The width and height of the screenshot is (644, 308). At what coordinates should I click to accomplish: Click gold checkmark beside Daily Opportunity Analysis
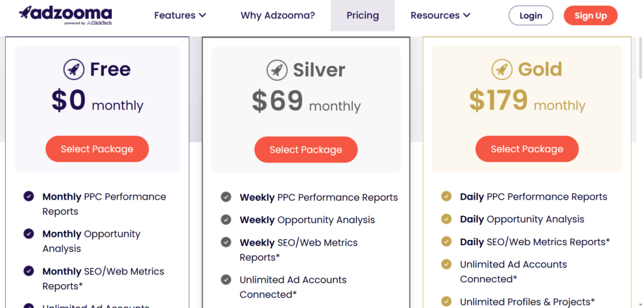pos(446,219)
